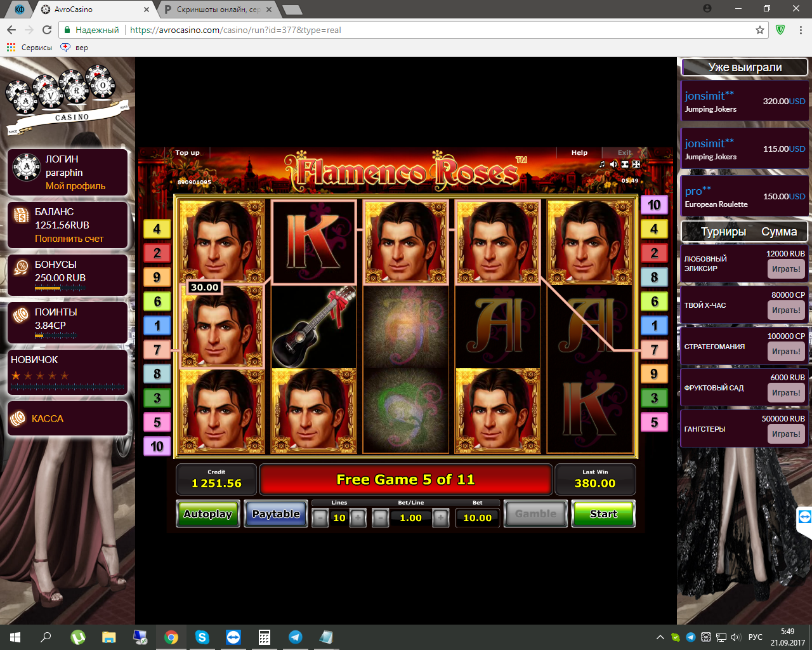
Task: Reload the casino page
Action: click(x=47, y=30)
